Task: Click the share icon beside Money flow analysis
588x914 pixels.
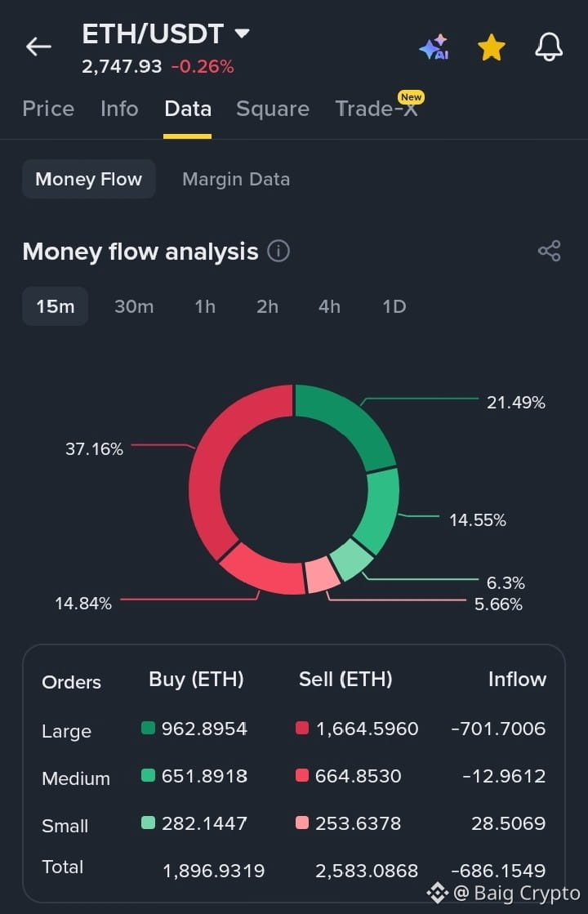Action: pos(549,251)
